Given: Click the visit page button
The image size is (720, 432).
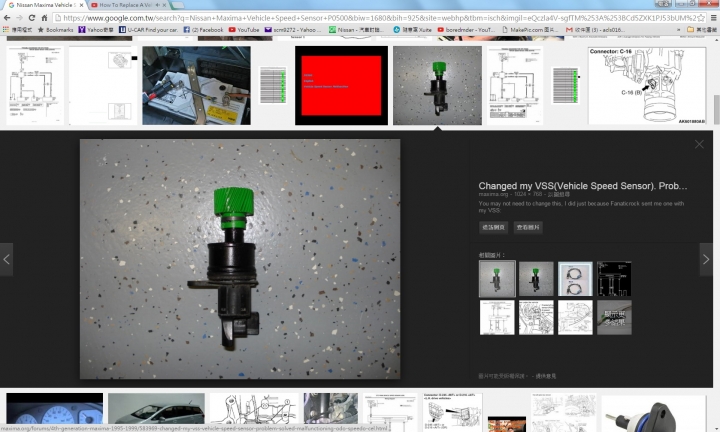Looking at the screenshot, I should pos(493,227).
